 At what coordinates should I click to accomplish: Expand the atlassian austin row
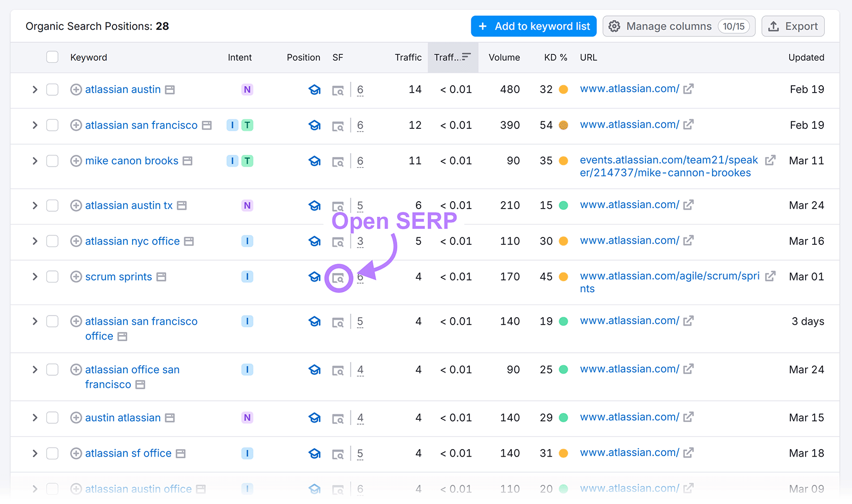[x=35, y=89]
